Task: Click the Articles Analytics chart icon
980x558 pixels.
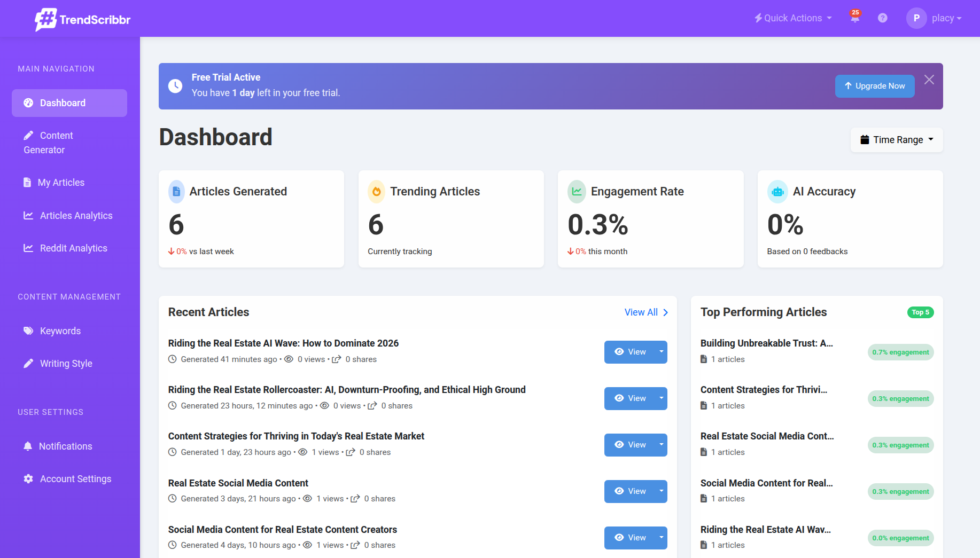Action: (x=28, y=216)
